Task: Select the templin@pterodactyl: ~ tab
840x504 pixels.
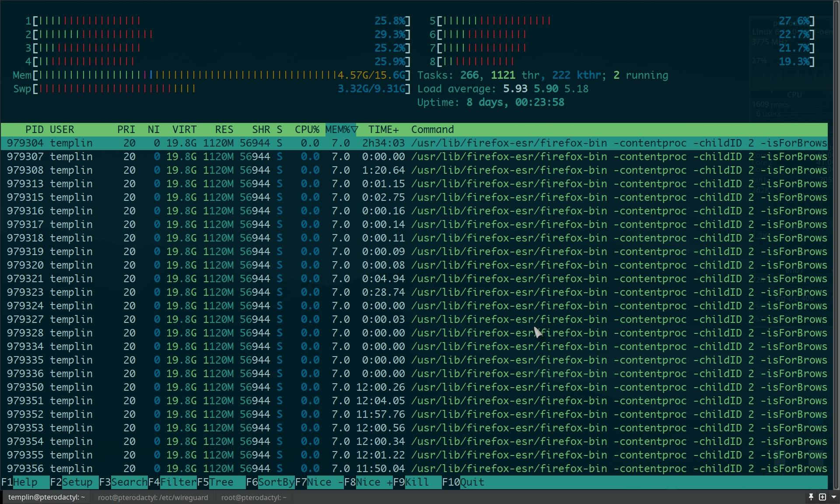Action: click(x=46, y=497)
